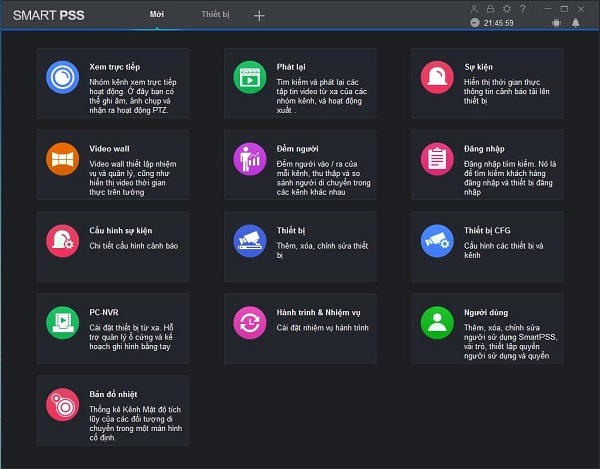Image resolution: width=600 pixels, height=469 pixels.
Task: Open the Hành trình & Nhiệm vụ icon
Action: click(248, 322)
